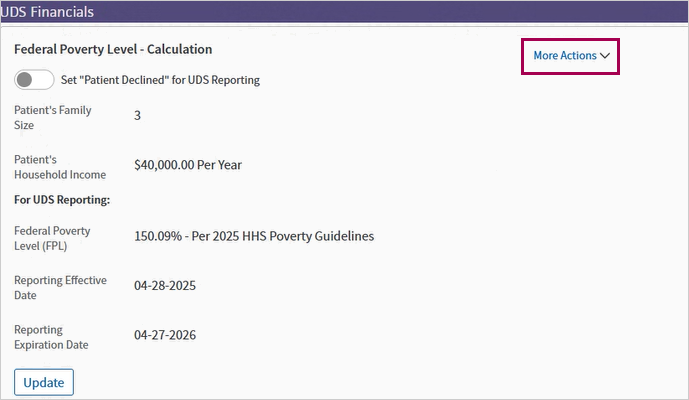Click the Reporting Effective Date label

[61, 287]
